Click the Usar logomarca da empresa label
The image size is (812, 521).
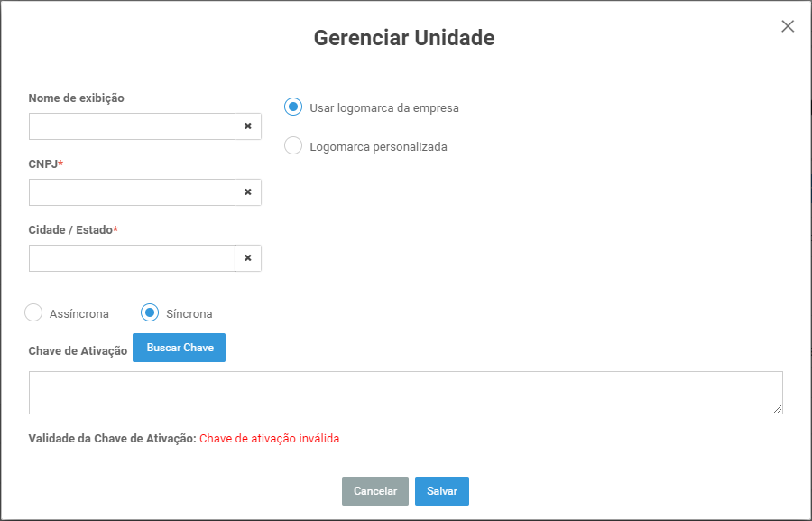[x=384, y=107]
